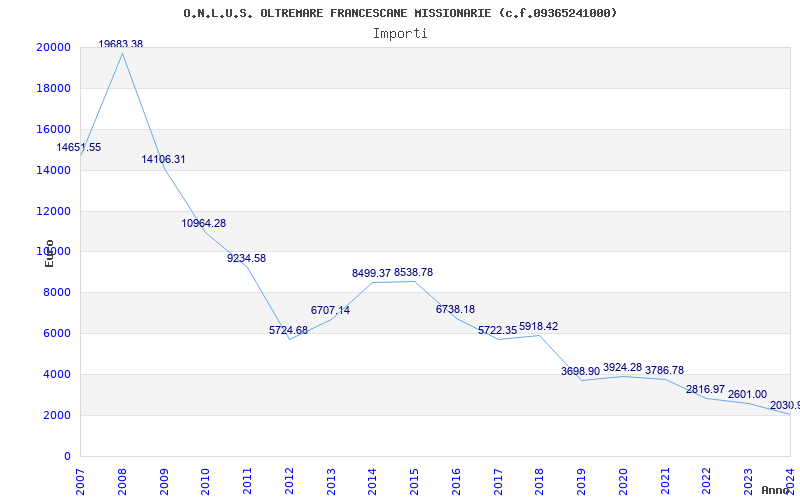Select the x-axis year 2008
This screenshot has height=500, width=800.
pos(122,481)
